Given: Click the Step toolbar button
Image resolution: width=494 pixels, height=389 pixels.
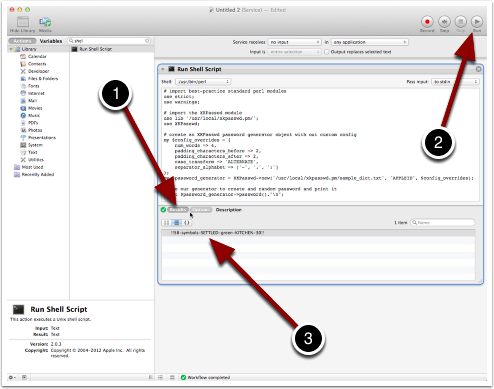Looking at the screenshot, I should pos(444,22).
